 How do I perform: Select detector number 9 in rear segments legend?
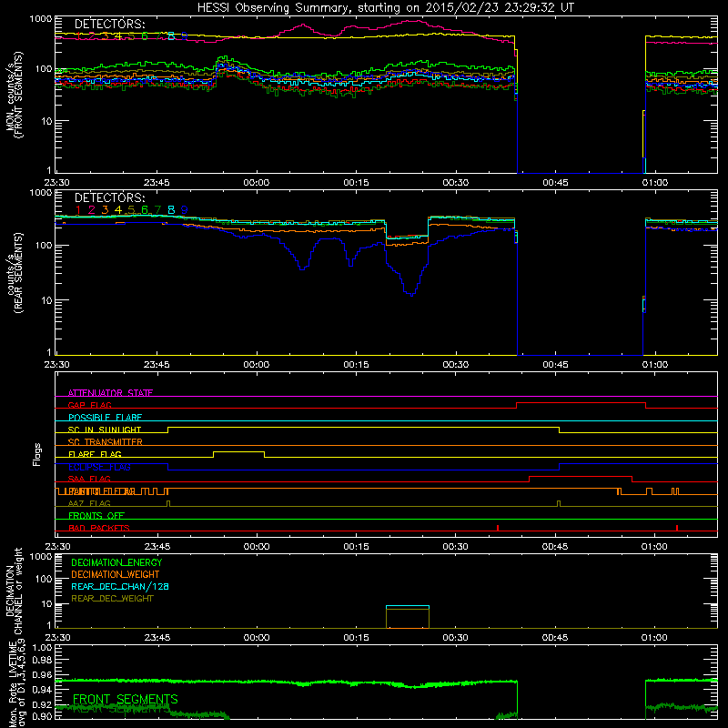tap(185, 210)
